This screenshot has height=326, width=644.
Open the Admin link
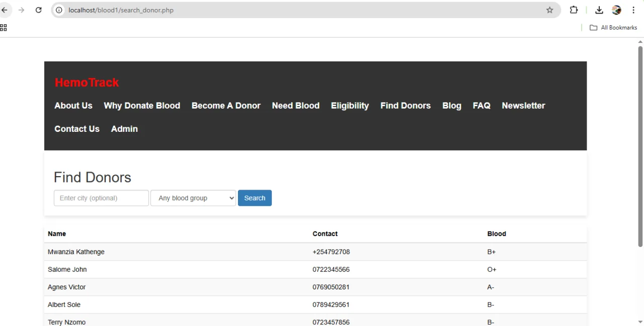[x=124, y=129]
